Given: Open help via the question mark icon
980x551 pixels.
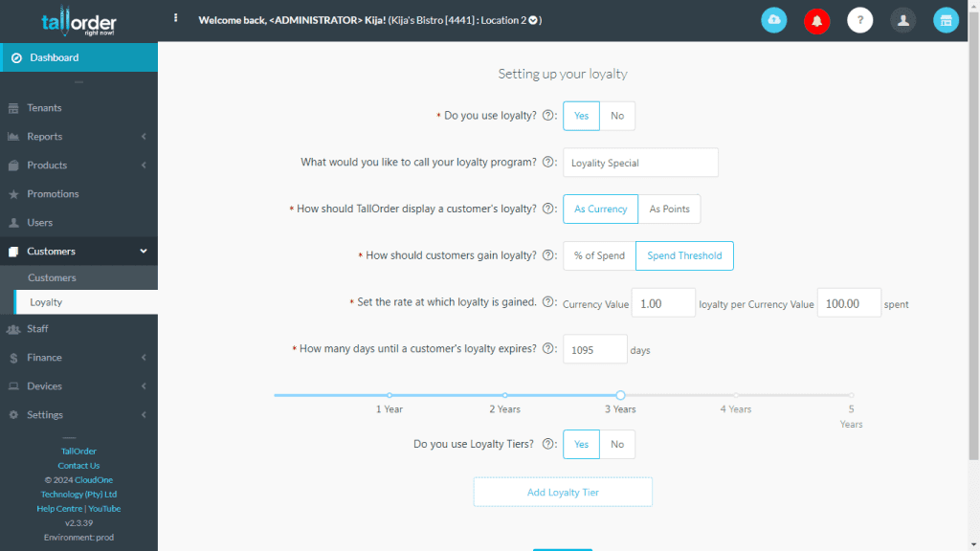Looking at the screenshot, I should [x=859, y=20].
